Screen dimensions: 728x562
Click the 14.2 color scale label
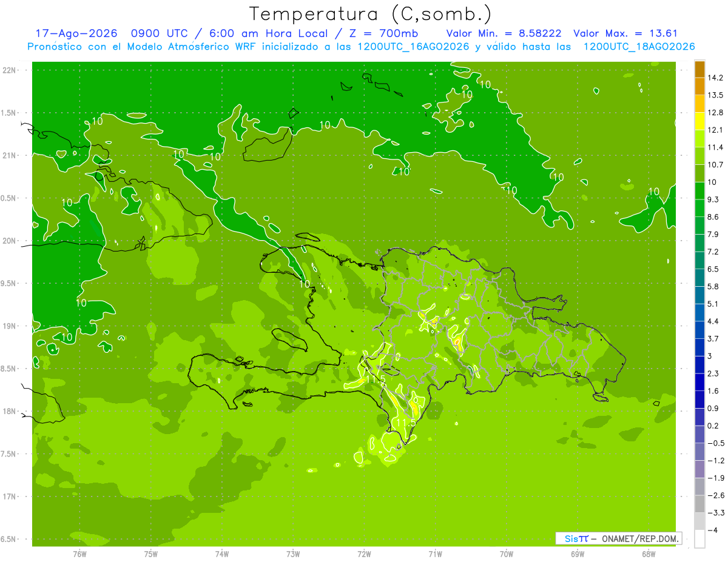(715, 78)
